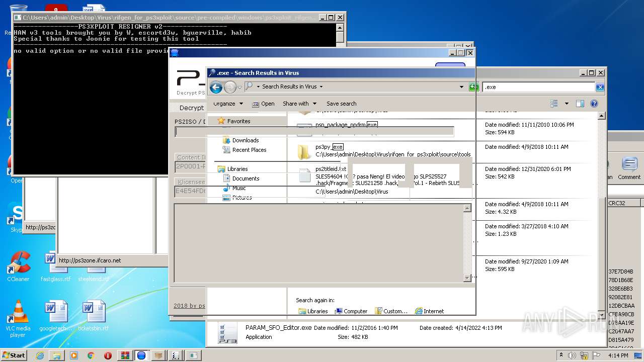Click Open in Explorer toolbar
This screenshot has width=644, height=362.
click(x=263, y=104)
